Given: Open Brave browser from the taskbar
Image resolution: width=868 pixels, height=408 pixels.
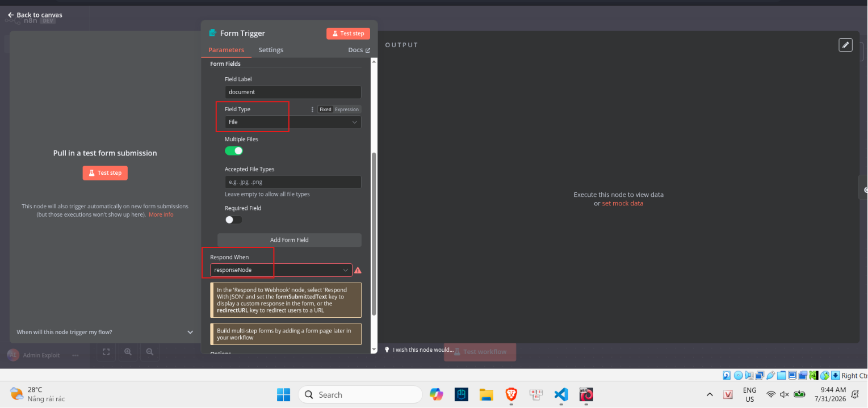Looking at the screenshot, I should (511, 394).
